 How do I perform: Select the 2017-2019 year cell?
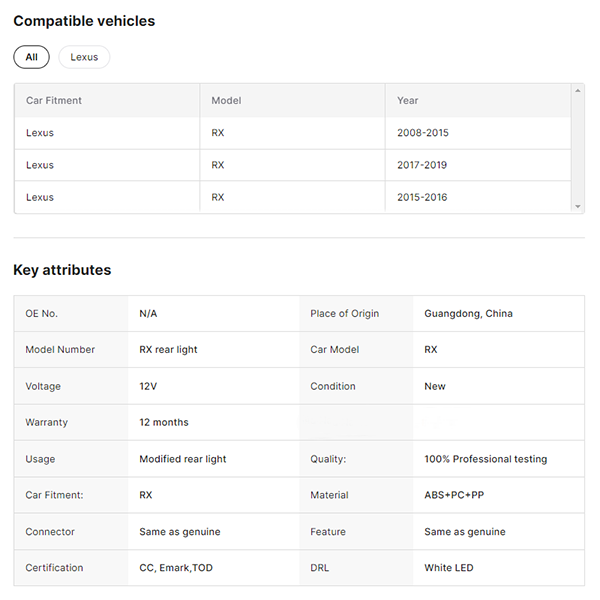422,165
